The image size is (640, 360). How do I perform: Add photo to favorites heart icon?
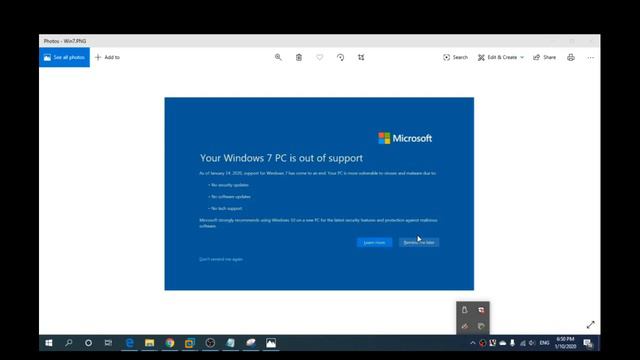click(320, 58)
